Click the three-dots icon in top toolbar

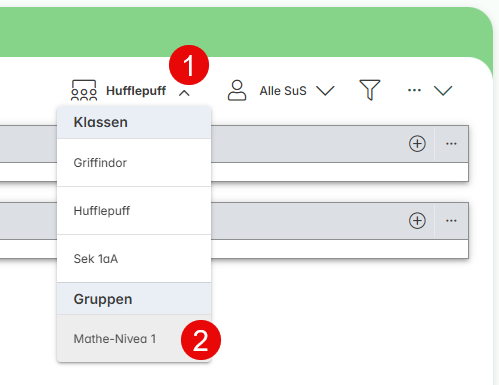[414, 90]
